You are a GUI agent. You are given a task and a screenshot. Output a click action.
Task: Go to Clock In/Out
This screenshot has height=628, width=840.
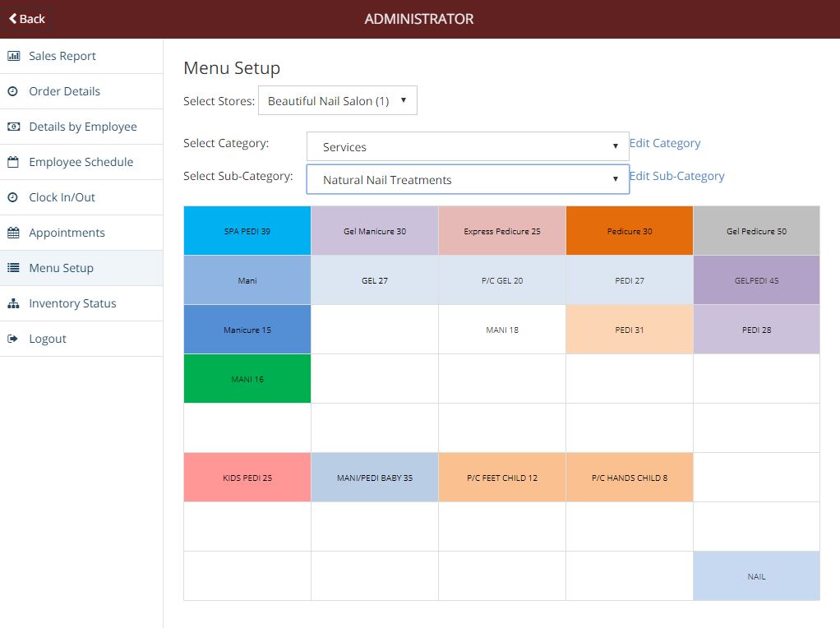tap(81, 197)
